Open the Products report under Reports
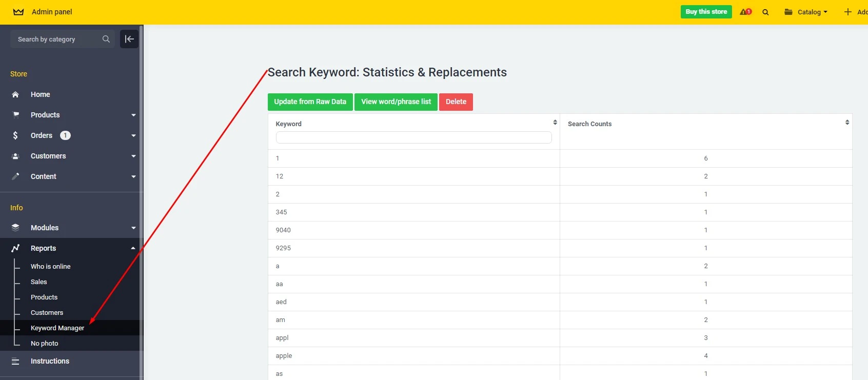The width and height of the screenshot is (868, 380). point(44,297)
